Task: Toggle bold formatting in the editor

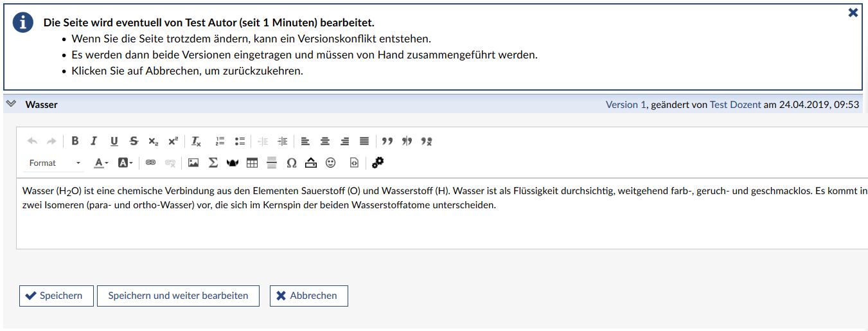Action: (x=75, y=141)
